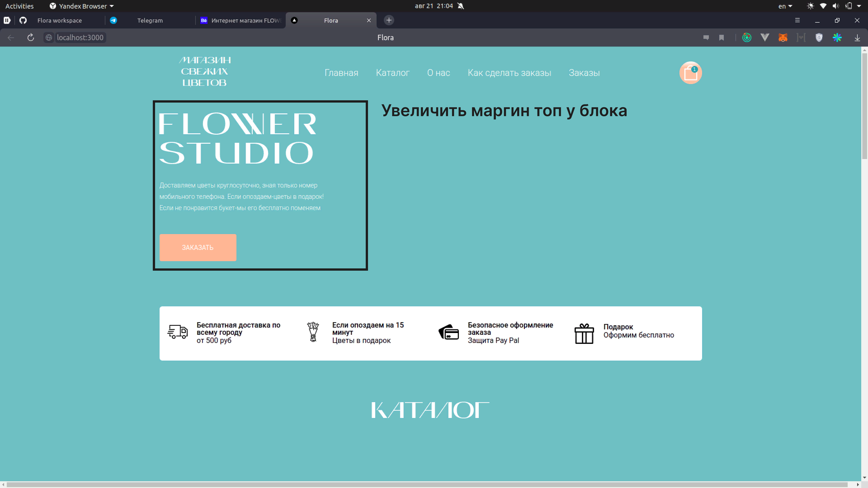Open the Каталог navigation link

(393, 73)
